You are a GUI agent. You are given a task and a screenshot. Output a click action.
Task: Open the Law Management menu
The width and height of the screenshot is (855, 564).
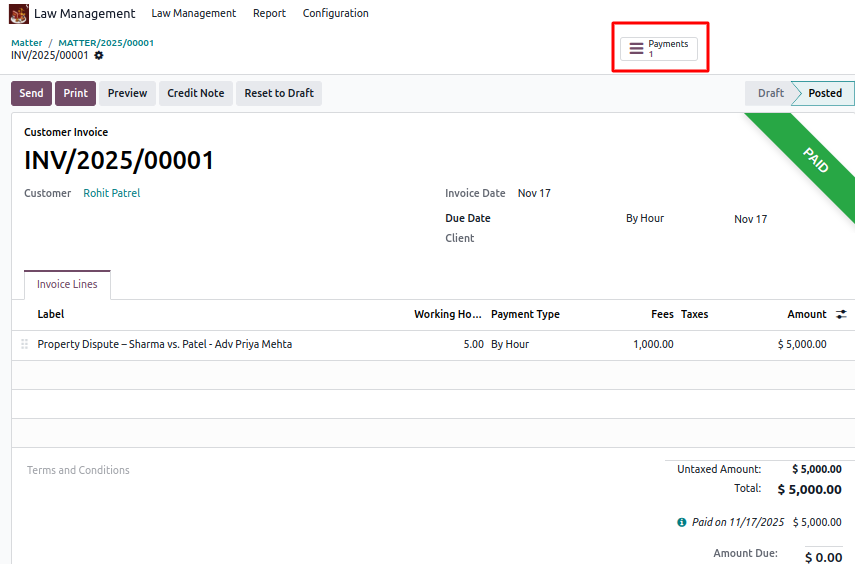pos(193,14)
